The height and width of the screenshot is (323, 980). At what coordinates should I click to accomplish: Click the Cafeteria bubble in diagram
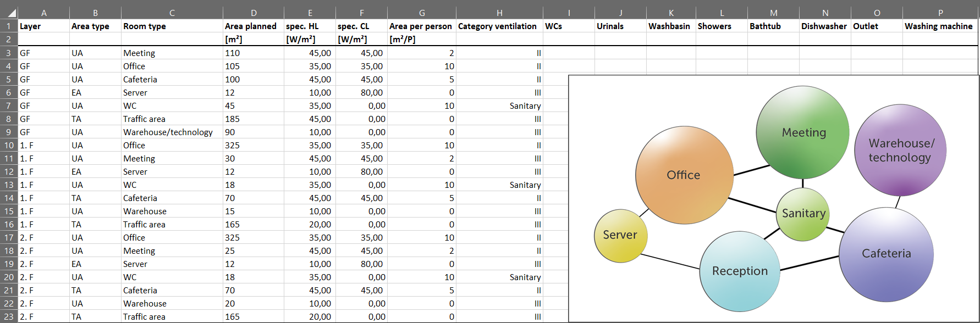(x=886, y=254)
